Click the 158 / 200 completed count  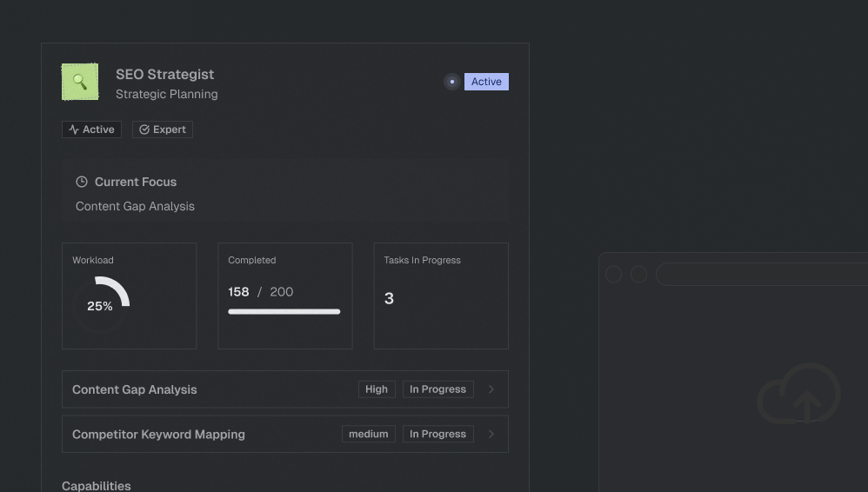pos(261,292)
